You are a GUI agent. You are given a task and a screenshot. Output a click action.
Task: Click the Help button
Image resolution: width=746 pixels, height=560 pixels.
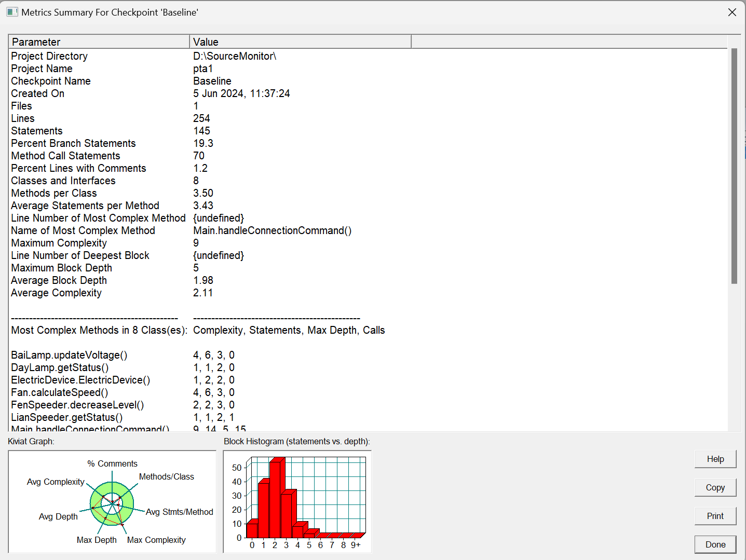tap(715, 459)
